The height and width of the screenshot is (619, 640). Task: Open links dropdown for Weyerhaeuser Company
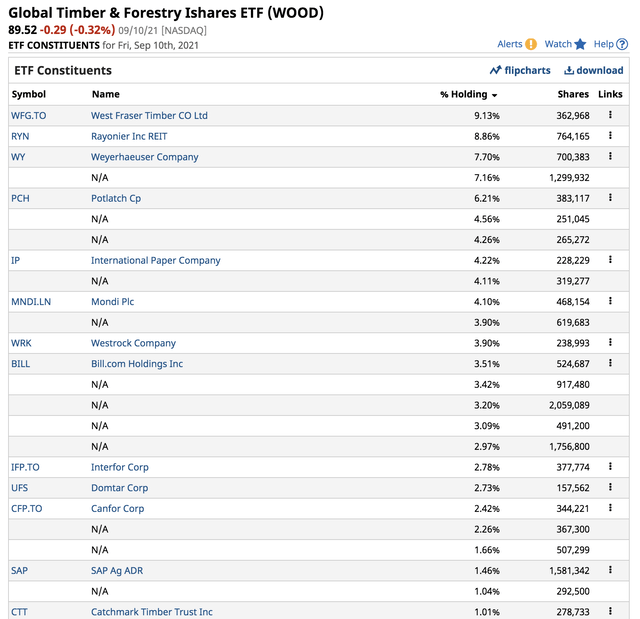coord(610,157)
